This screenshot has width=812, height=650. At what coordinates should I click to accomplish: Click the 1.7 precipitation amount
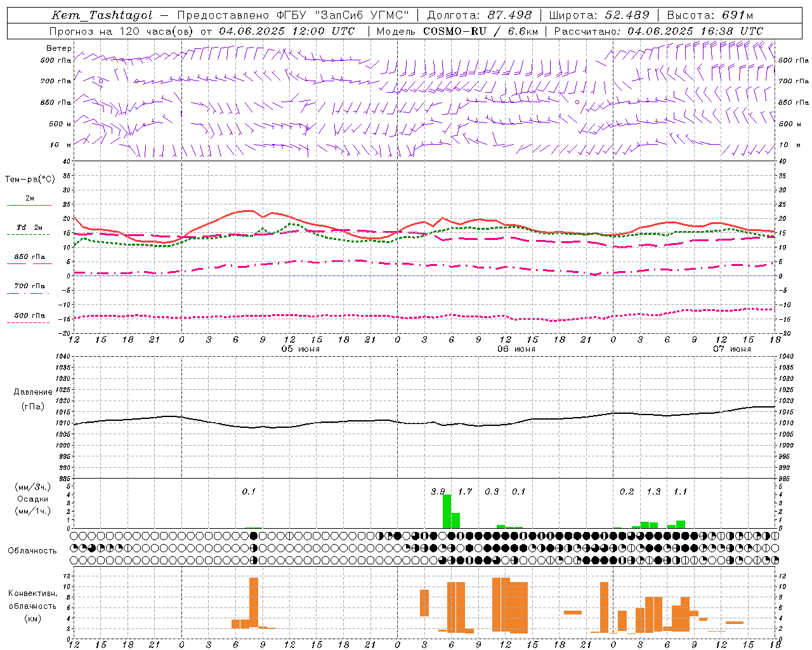(465, 492)
